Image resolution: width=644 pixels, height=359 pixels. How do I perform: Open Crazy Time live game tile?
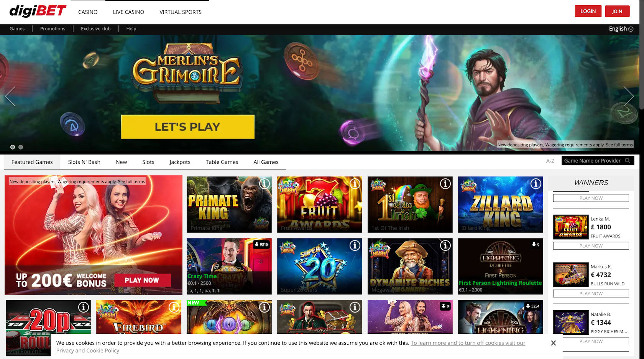click(229, 266)
